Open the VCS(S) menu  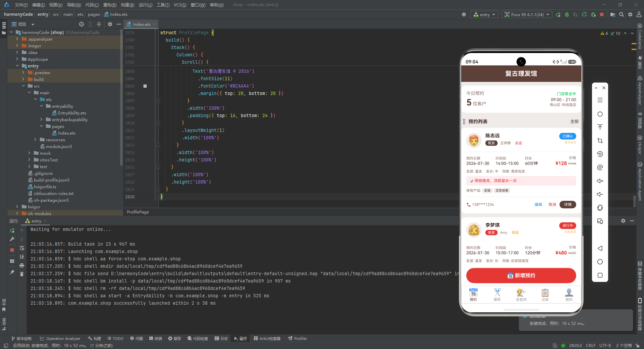(x=180, y=5)
